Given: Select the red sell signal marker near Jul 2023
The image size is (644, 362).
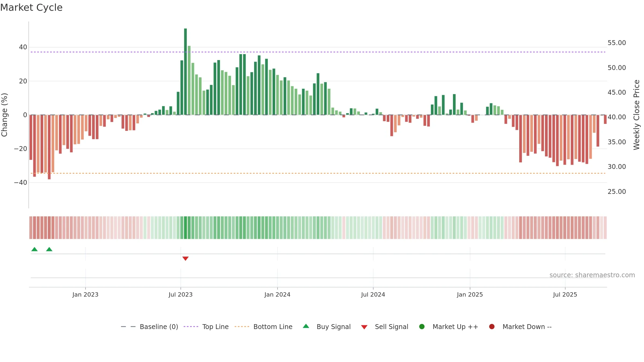Looking at the screenshot, I should point(185,258).
